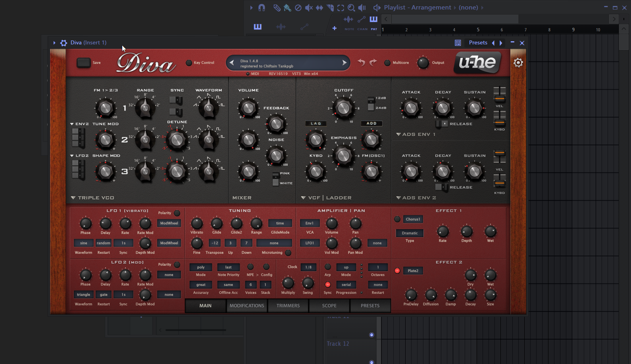Open the preset grid browser icon
The height and width of the screenshot is (364, 631).
[x=458, y=43]
